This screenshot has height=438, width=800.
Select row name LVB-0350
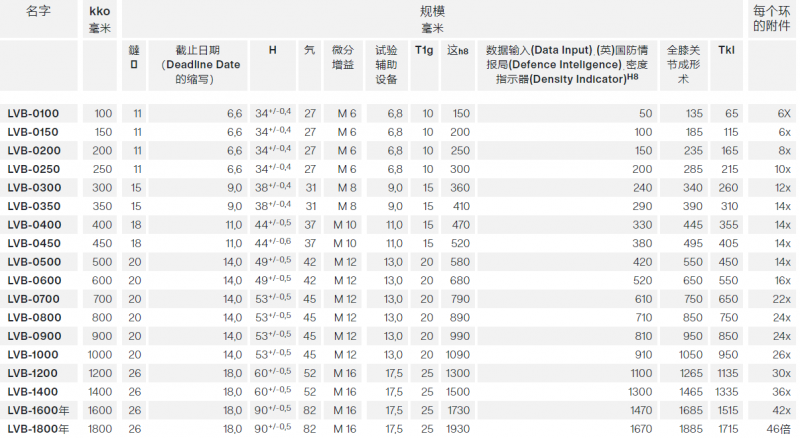click(x=34, y=206)
